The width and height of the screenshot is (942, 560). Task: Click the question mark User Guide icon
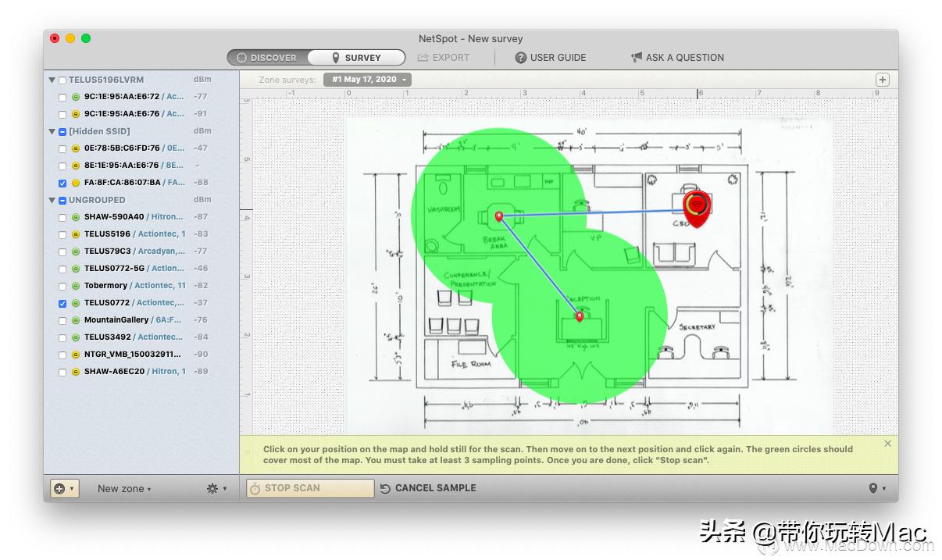click(521, 58)
